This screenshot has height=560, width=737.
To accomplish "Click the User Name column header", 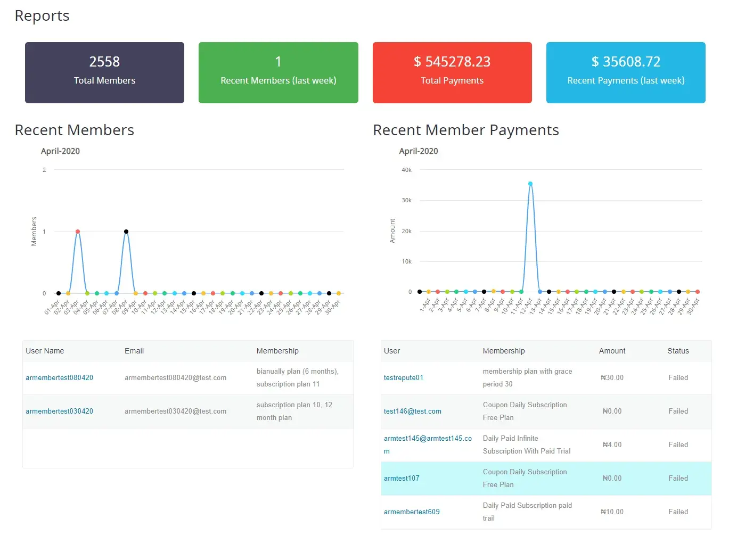I will click(x=45, y=351).
